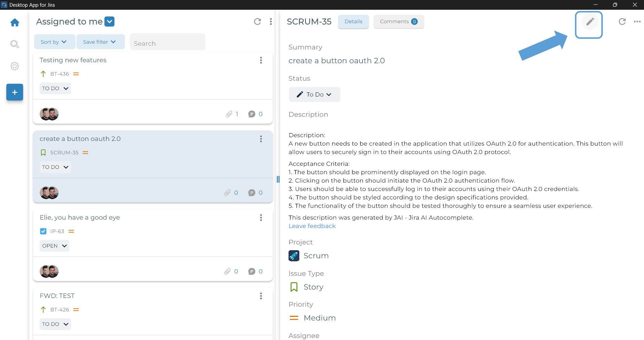The width and height of the screenshot is (644, 340).
Task: Click the Search input field
Action: click(167, 43)
